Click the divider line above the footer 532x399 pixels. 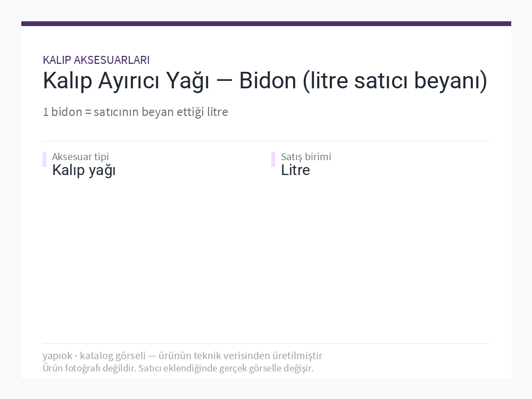266,343
